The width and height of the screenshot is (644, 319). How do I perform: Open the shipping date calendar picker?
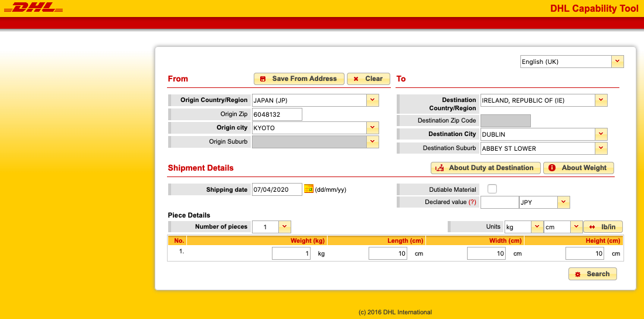pyautogui.click(x=309, y=189)
